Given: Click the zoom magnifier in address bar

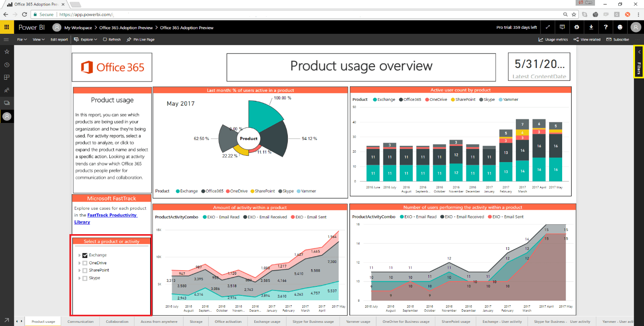Looking at the screenshot, I should (564, 14).
